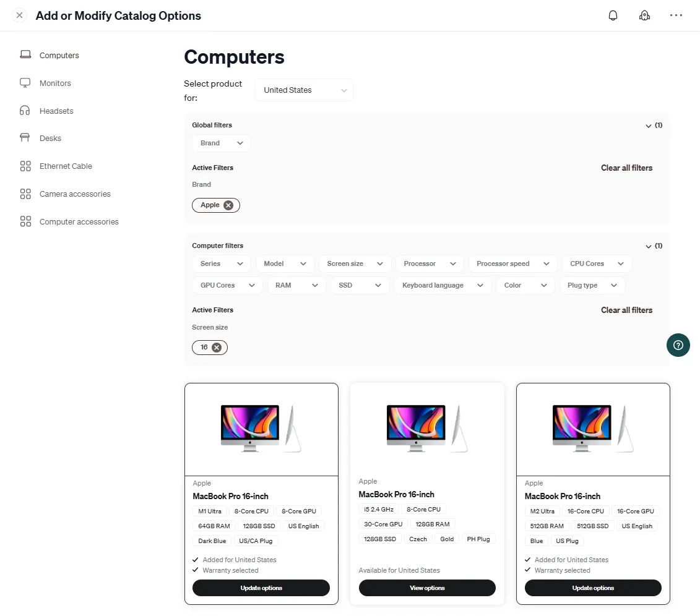Click the US Plug tag
The image size is (700, 616).
(567, 541)
